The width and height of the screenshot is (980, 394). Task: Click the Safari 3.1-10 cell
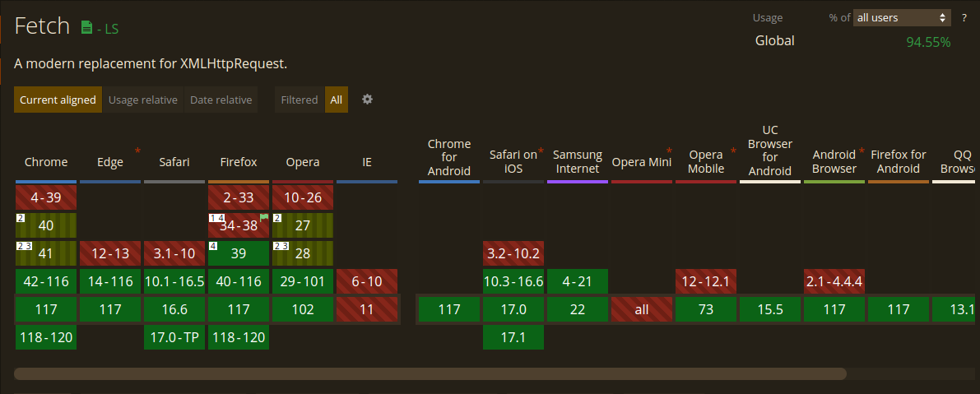tap(174, 253)
